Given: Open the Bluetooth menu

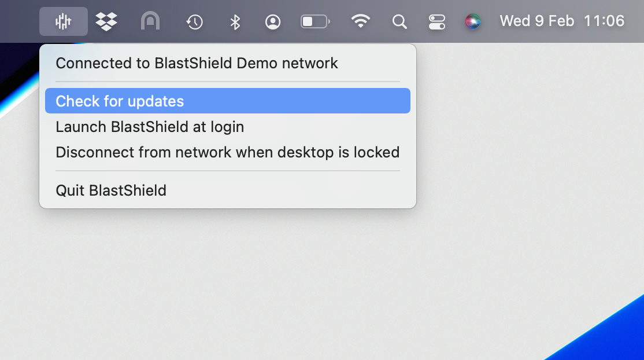Looking at the screenshot, I should click(235, 21).
